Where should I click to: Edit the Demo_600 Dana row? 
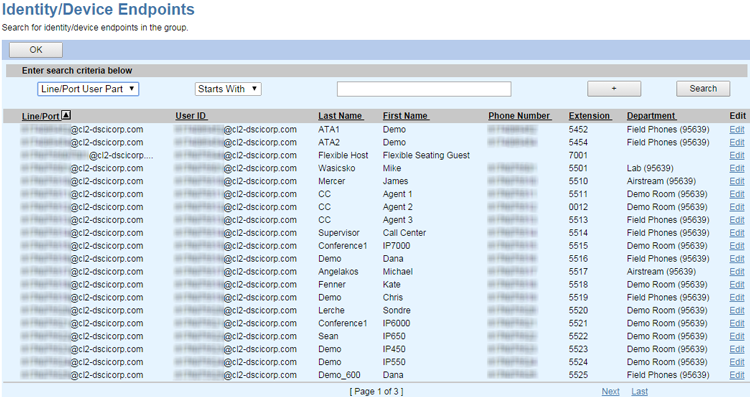[x=737, y=375]
